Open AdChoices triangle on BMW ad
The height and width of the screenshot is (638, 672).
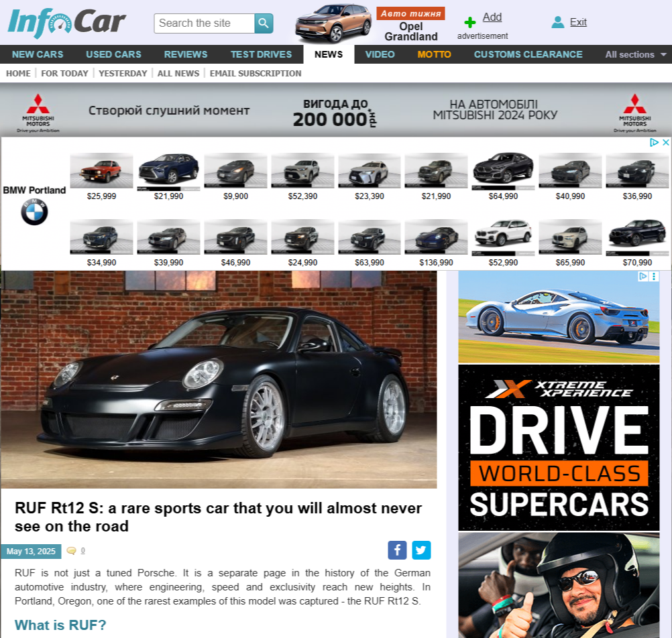click(654, 143)
